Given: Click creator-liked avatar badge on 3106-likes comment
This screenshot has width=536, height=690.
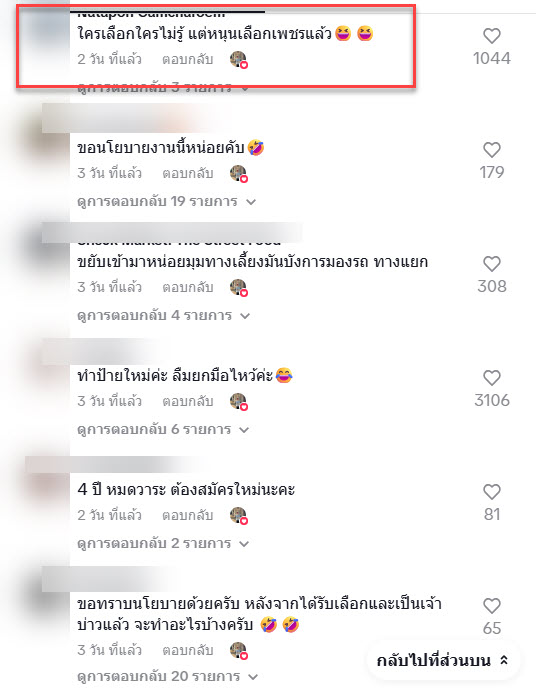Looking at the screenshot, I should coord(239,402).
